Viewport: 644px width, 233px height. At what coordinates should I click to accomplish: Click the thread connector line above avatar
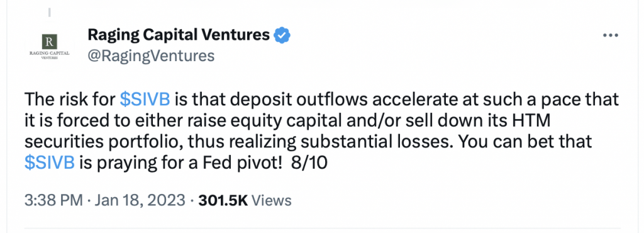pos(49,12)
